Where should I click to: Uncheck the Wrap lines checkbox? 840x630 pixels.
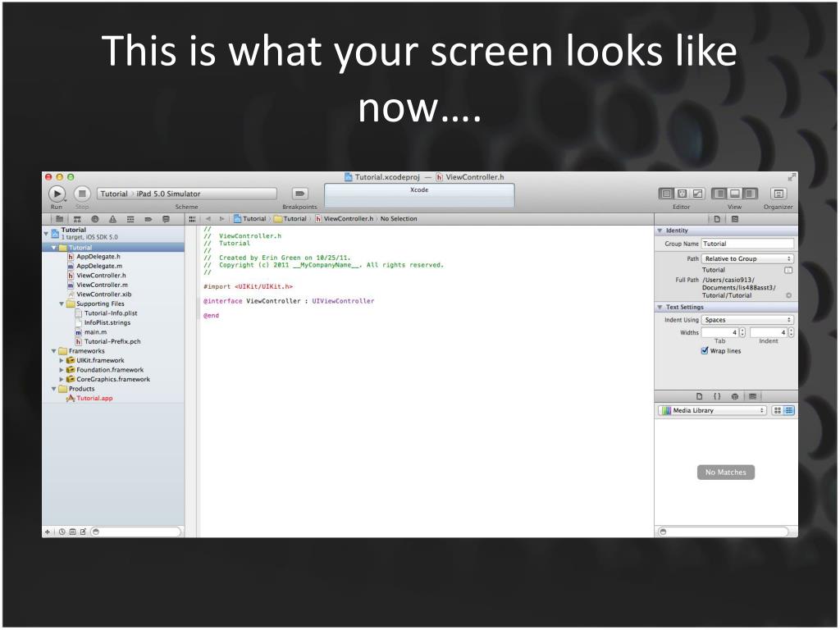[705, 351]
